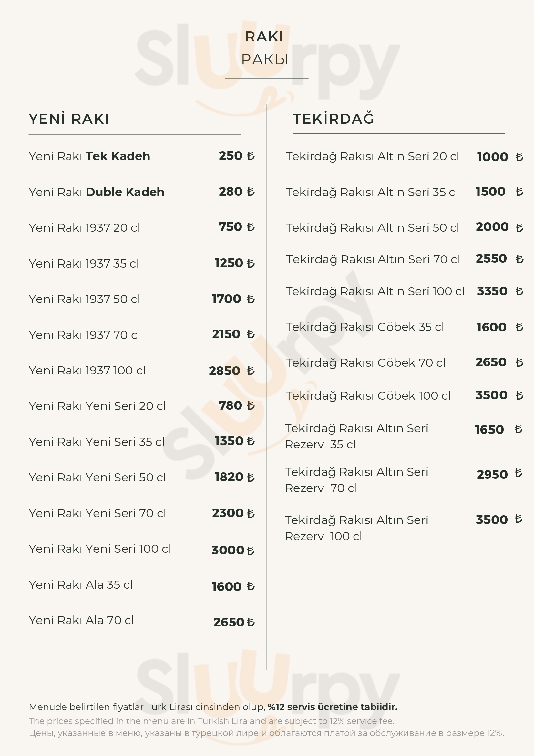The width and height of the screenshot is (534, 756).
Task: Click the 2850 price for 1937 100 cl
Action: coord(224,371)
